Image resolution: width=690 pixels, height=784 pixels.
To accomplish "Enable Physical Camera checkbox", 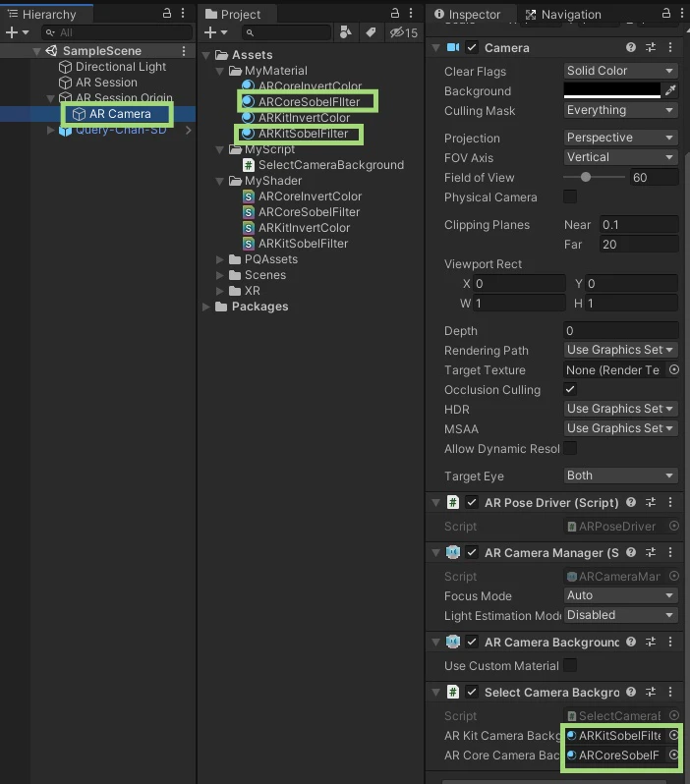I will (570, 196).
